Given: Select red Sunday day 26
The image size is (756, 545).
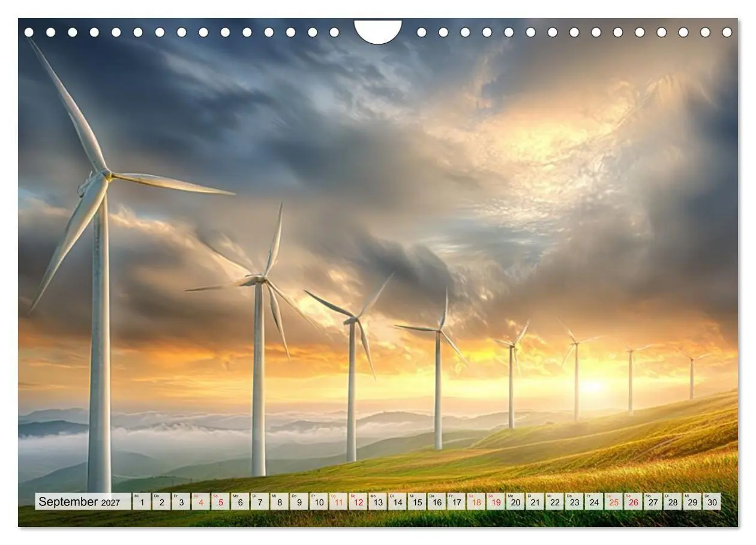Looking at the screenshot, I should [634, 502].
